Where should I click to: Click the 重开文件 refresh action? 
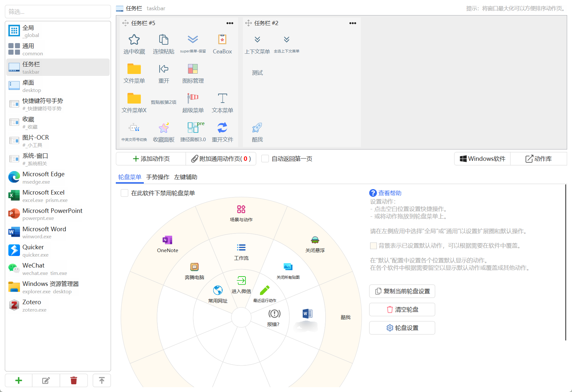click(x=222, y=132)
